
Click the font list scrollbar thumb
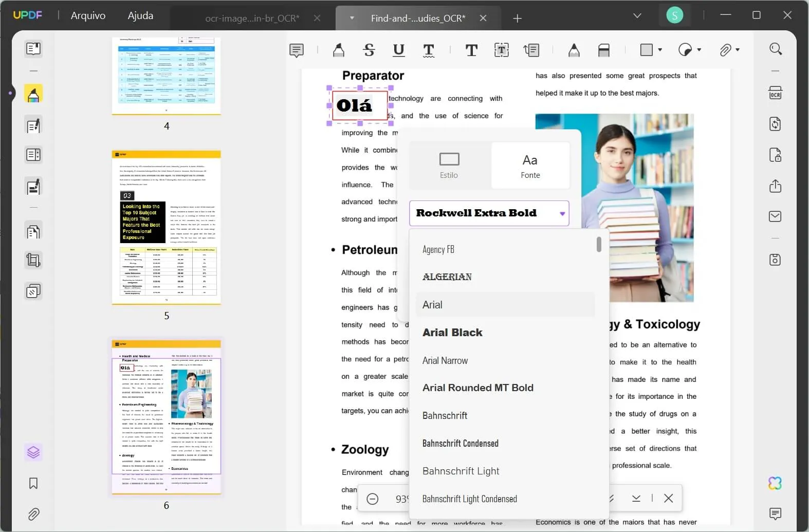(599, 244)
